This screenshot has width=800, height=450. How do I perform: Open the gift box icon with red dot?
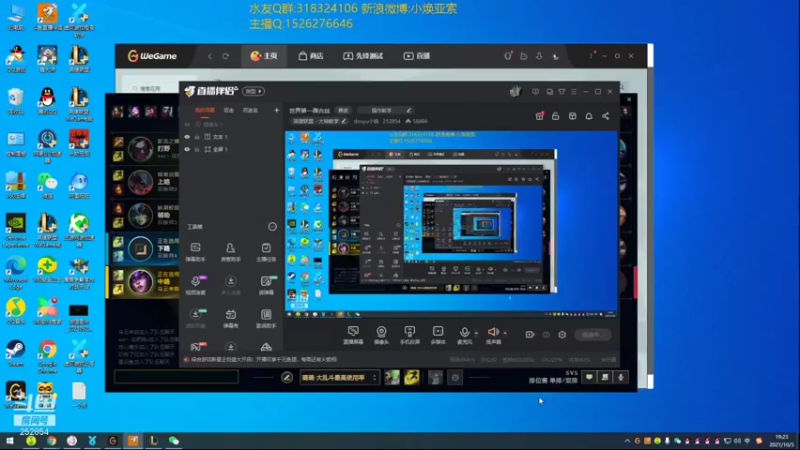click(539, 116)
